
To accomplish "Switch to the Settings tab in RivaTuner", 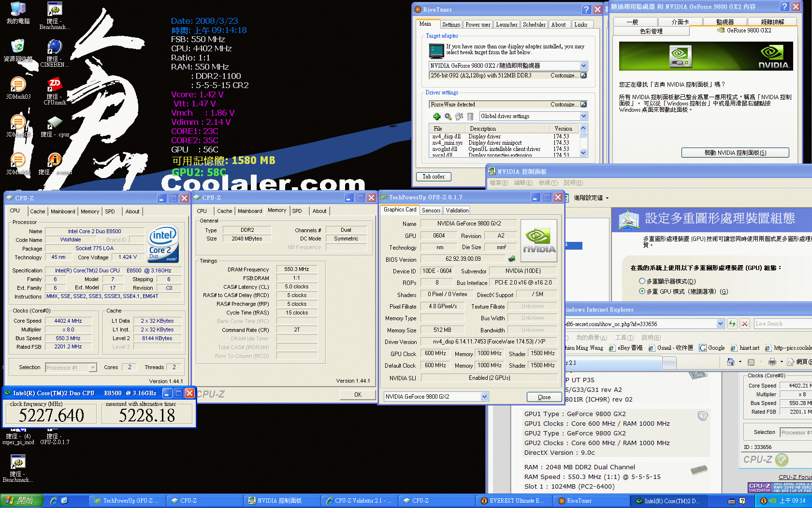I will pos(451,25).
